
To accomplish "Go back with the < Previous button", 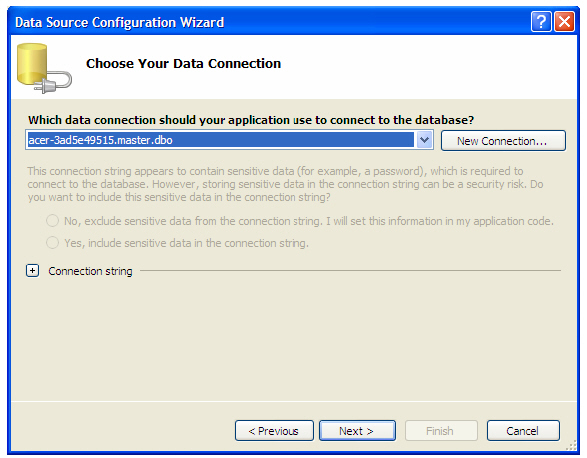I will tap(274, 431).
